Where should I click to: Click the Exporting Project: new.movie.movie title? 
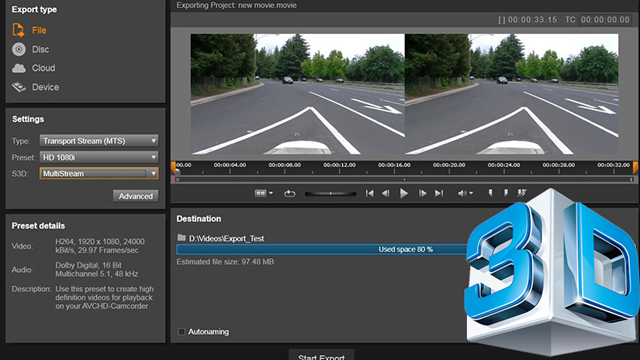(236, 5)
